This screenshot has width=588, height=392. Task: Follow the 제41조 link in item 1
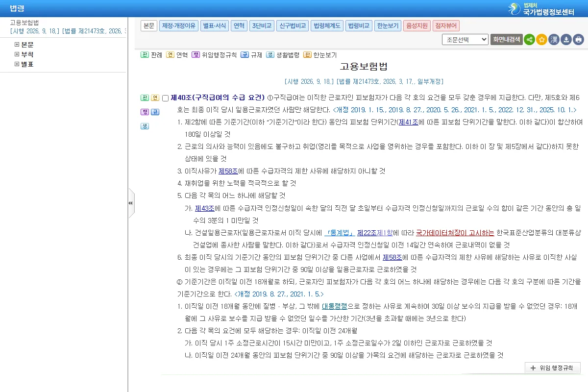coord(408,122)
